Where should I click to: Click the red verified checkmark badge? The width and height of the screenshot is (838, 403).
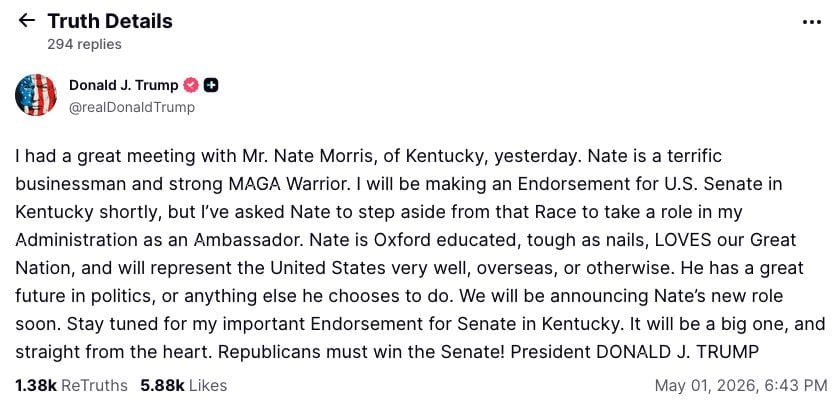coord(191,85)
